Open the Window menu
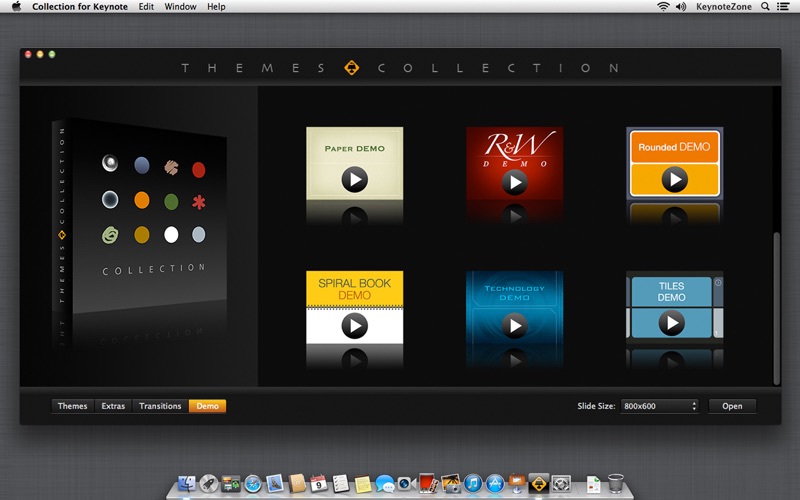 coord(180,7)
